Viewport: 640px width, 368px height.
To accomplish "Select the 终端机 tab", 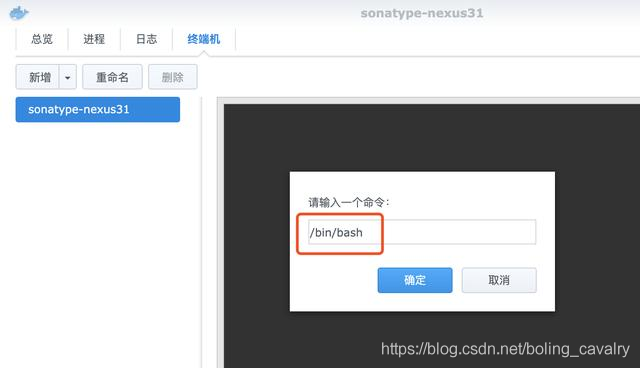I will (204, 39).
